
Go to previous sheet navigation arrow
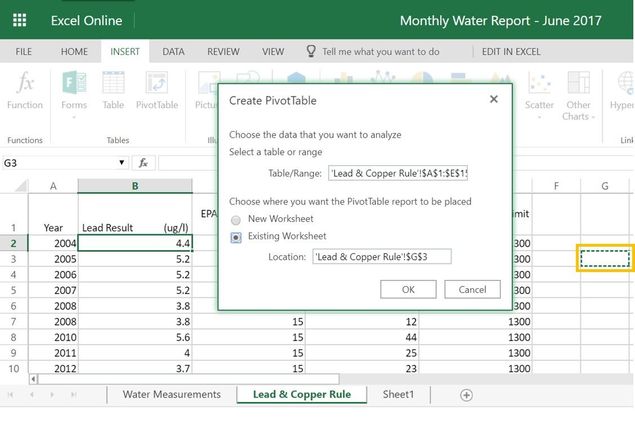[32, 394]
